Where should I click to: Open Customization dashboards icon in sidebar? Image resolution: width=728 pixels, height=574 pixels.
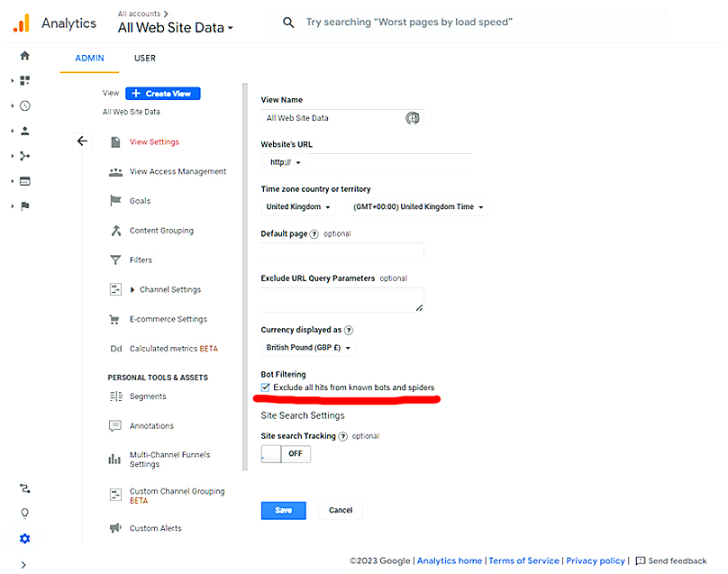coord(25,81)
